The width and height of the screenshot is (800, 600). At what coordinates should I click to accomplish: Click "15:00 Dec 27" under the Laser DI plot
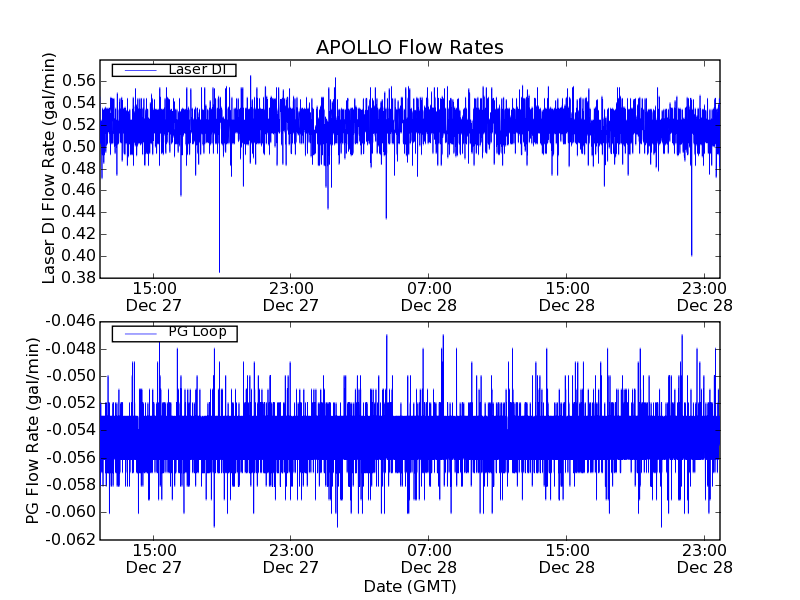click(x=154, y=297)
